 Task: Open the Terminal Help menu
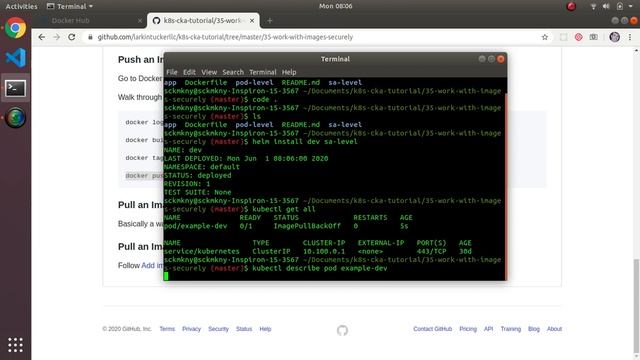[289, 72]
